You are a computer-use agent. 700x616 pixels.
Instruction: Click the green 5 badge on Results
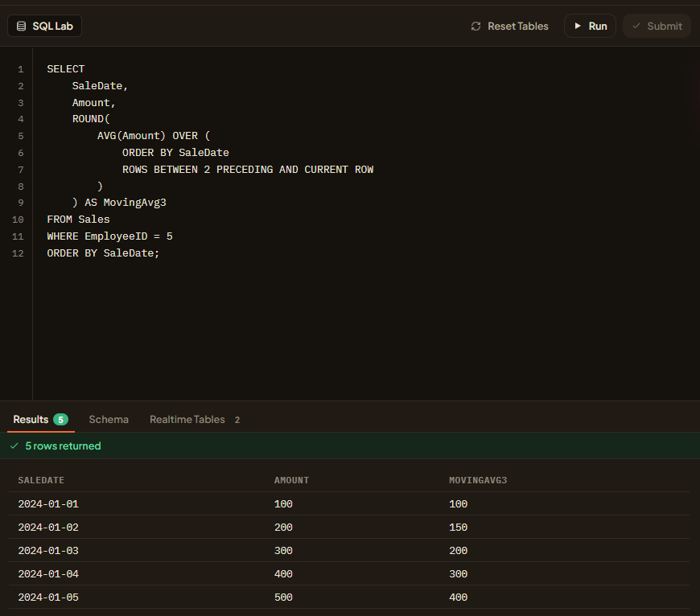pyautogui.click(x=60, y=420)
